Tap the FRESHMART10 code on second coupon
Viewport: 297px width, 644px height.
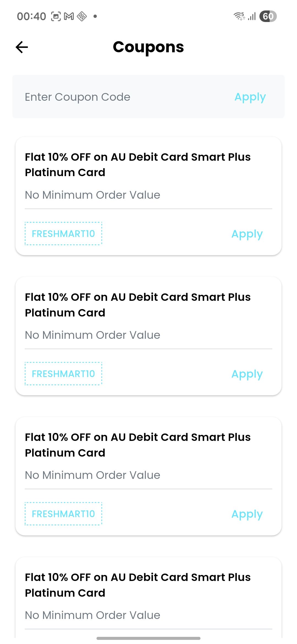pos(64,374)
